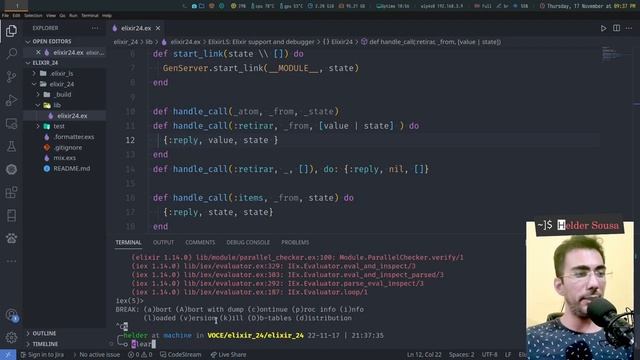Switch to the COMMENTS panel tab
This screenshot has height=360, width=640.
point(200,242)
